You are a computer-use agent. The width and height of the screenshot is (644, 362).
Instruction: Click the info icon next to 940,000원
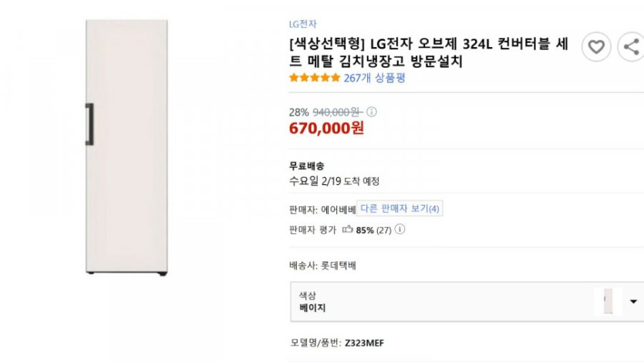tap(371, 112)
